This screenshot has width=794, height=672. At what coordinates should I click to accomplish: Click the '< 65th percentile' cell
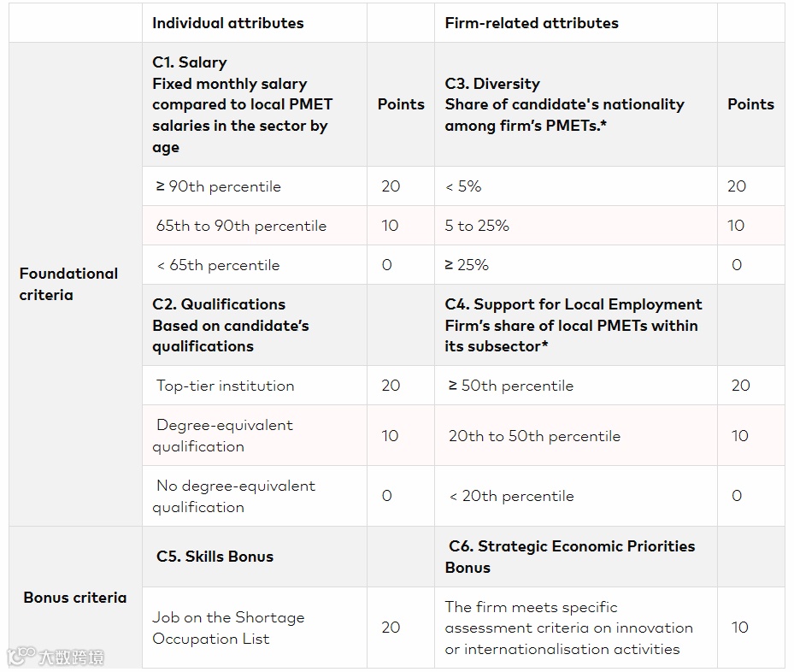tap(218, 265)
